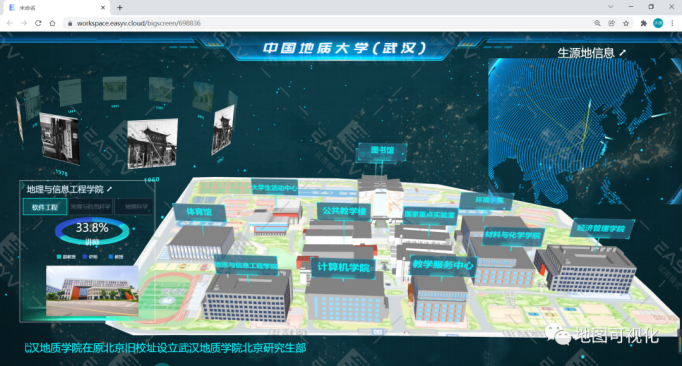The image size is (682, 366).
Task: Click the 教学服务中心 label on map
Action: pyautogui.click(x=443, y=265)
